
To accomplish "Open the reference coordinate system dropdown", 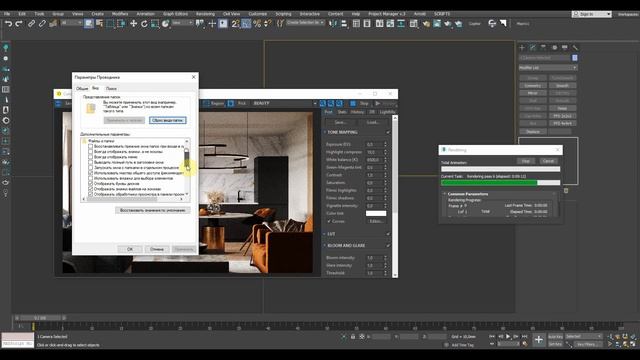I will point(182,23).
